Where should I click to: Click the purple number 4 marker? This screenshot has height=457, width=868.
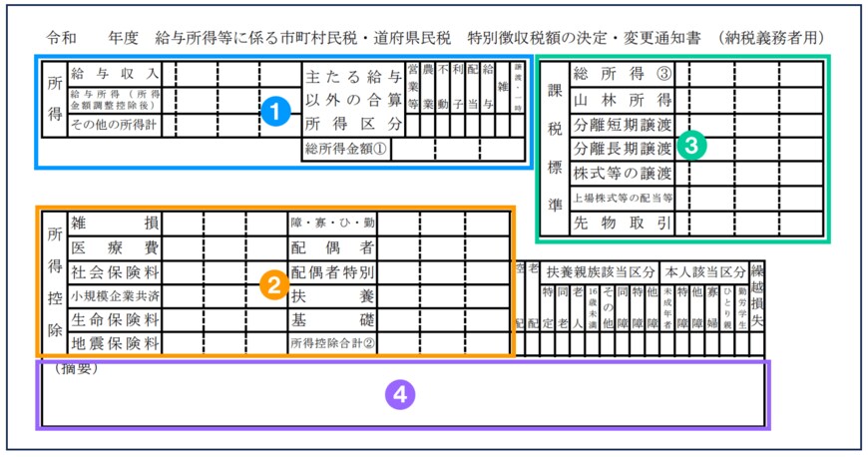(400, 394)
